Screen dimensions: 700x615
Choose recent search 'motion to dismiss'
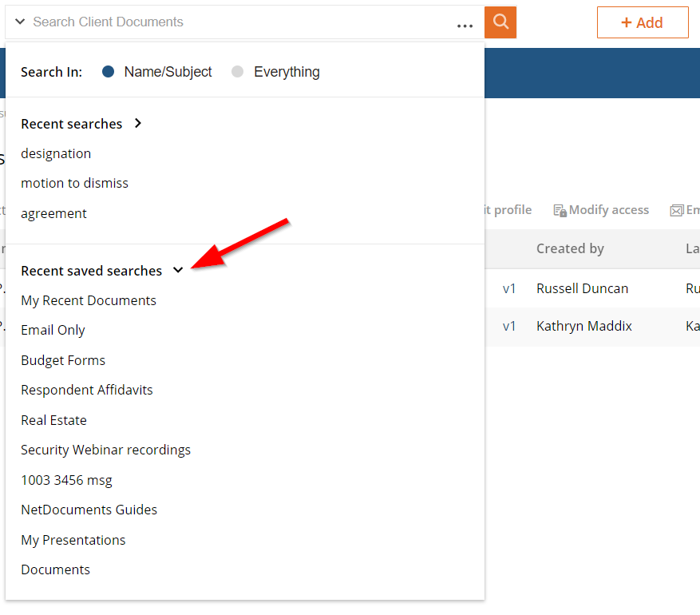coord(74,183)
